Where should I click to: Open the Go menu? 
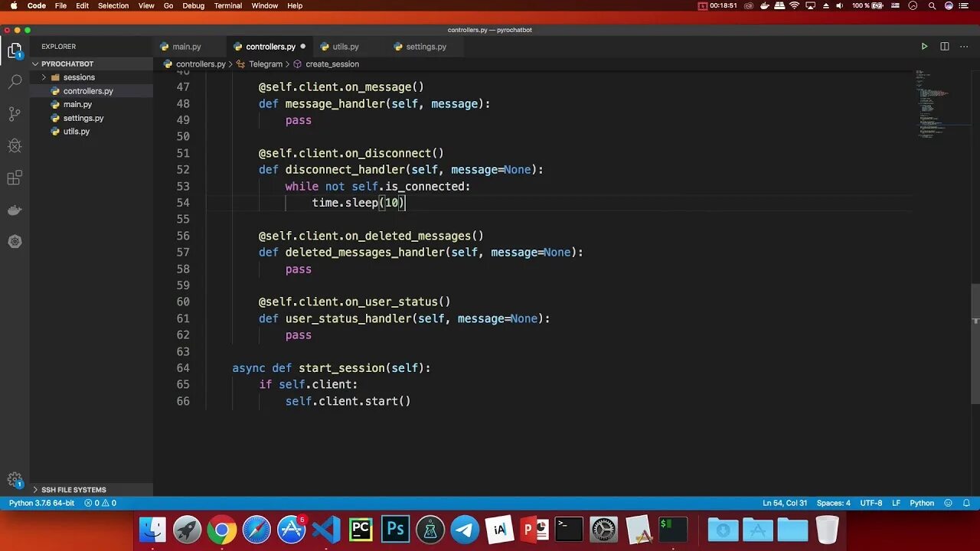[168, 5]
